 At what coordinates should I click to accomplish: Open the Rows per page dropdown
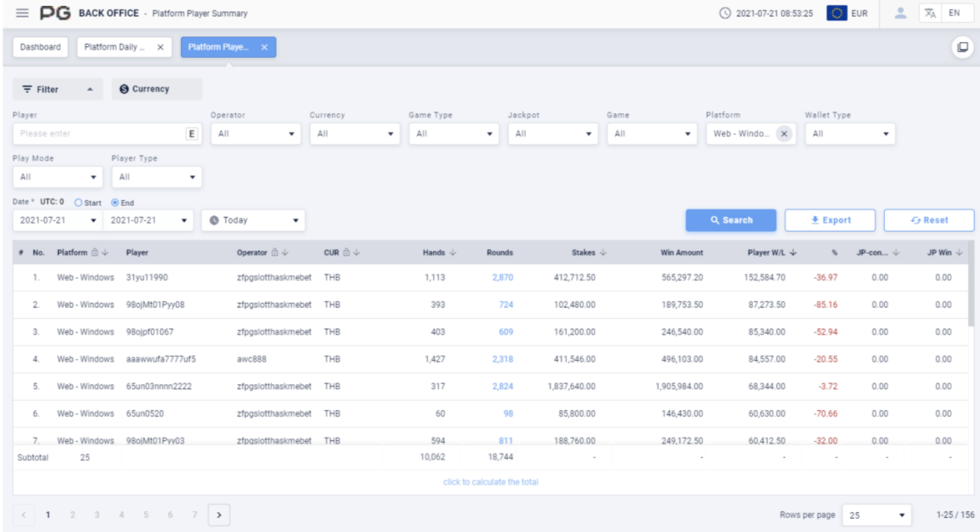click(x=876, y=515)
